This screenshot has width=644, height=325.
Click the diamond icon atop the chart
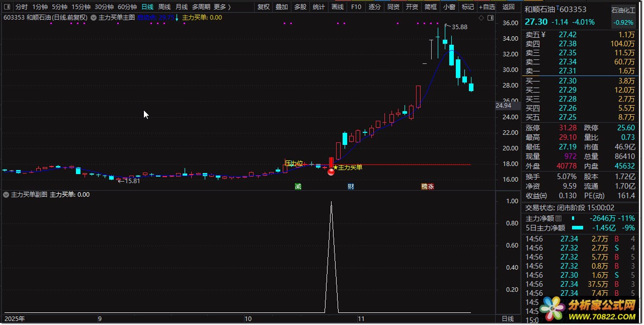coord(481,18)
